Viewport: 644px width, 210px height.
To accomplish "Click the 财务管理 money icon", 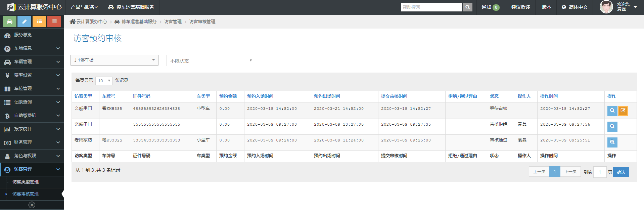I will [7, 142].
